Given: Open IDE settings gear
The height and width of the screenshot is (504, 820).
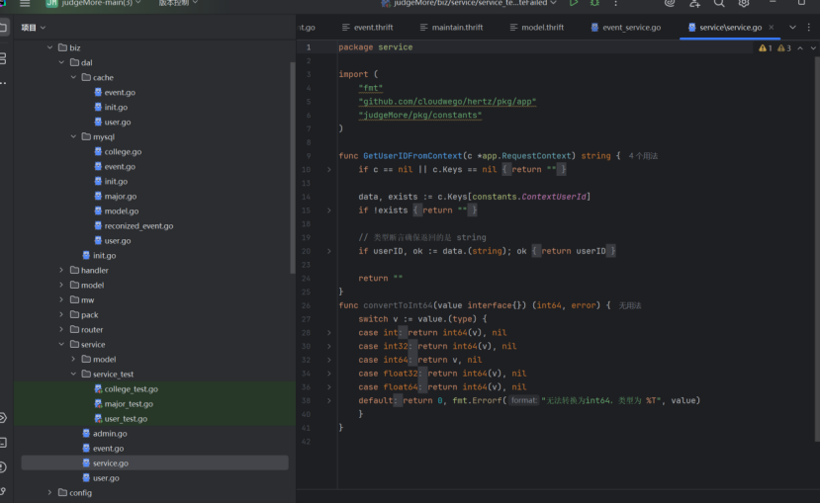Looking at the screenshot, I should (x=744, y=3).
